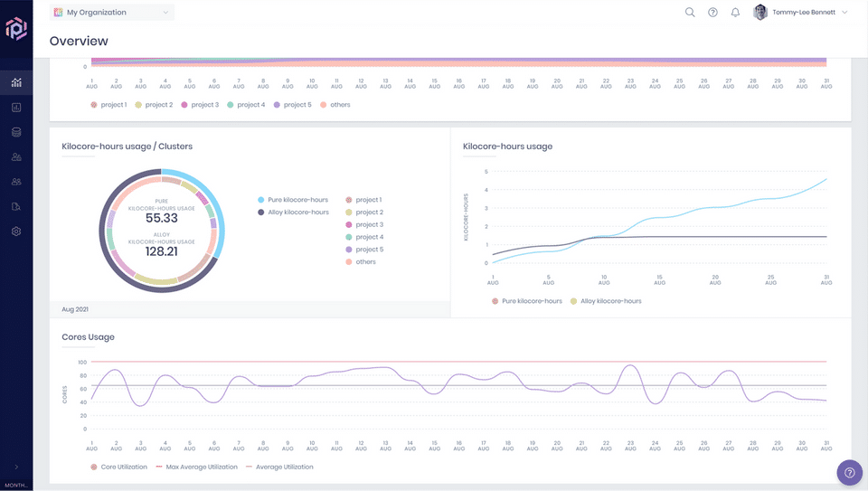
Task: Toggle Max Average Utilization legend item
Action: point(196,467)
